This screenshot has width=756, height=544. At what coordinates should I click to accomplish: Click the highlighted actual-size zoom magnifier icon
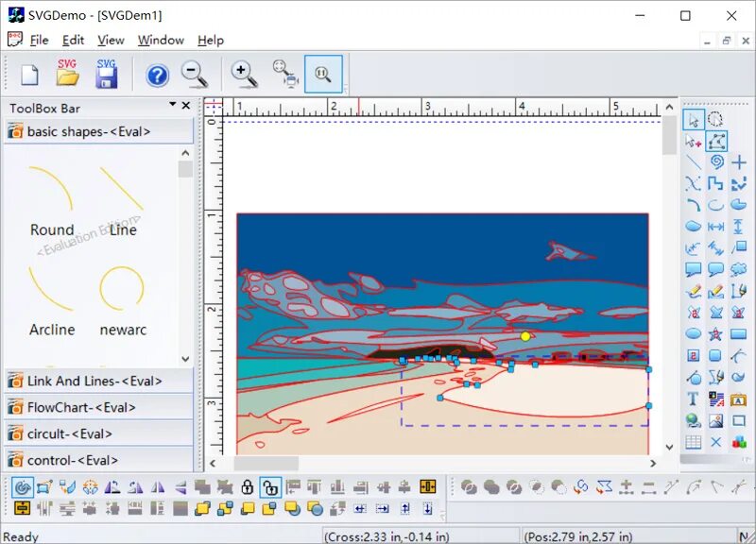323,74
